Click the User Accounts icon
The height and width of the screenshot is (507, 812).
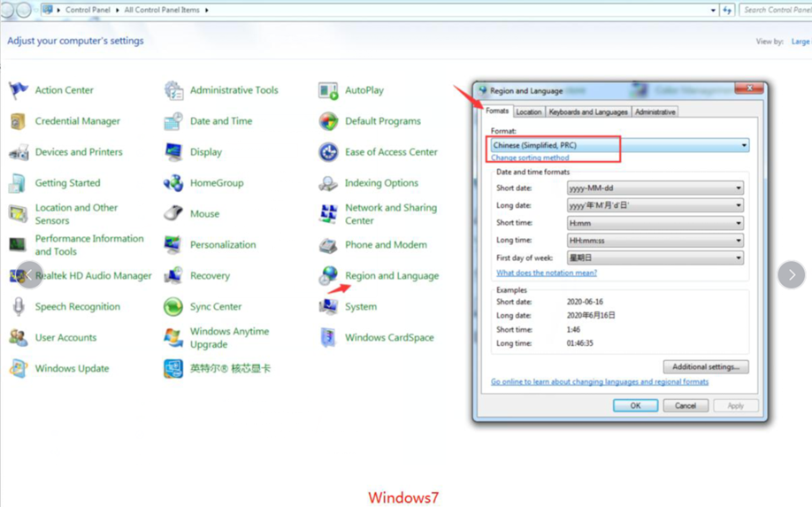[19, 338]
